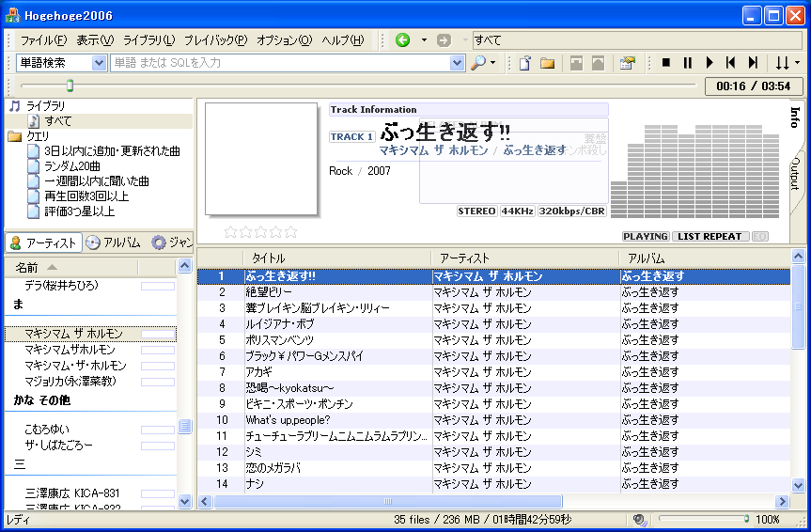Select track 7 アカギ in the list
This screenshot has height=532, width=811.
(493, 371)
